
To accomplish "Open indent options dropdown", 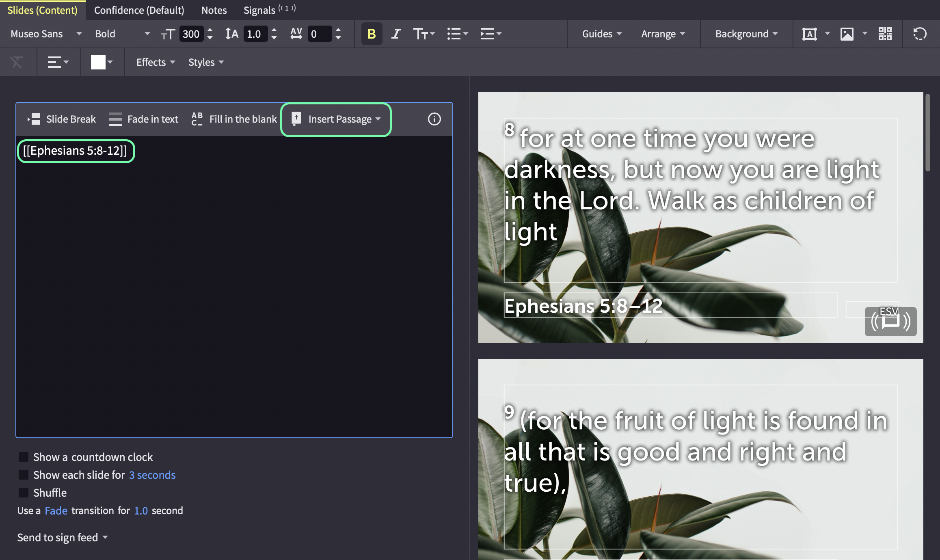I will point(491,34).
